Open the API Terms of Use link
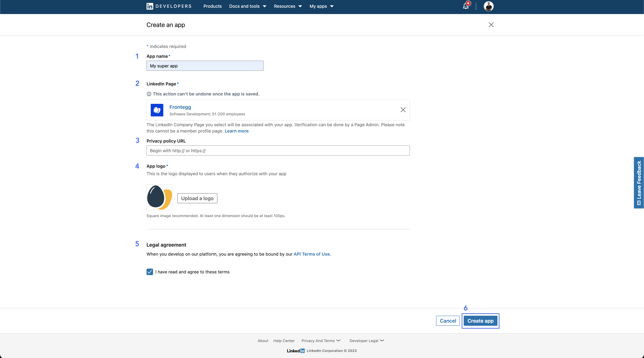The image size is (644, 358). point(312,254)
